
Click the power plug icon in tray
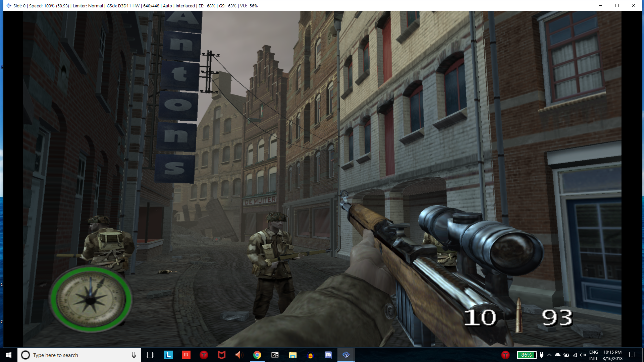tap(541, 355)
